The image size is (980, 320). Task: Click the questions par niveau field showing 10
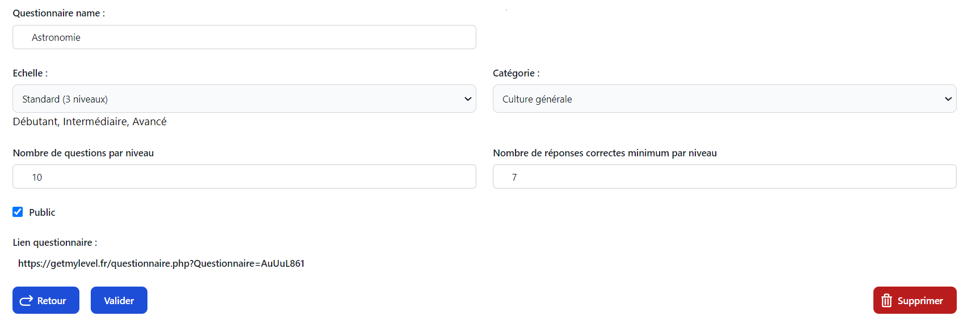tap(244, 177)
